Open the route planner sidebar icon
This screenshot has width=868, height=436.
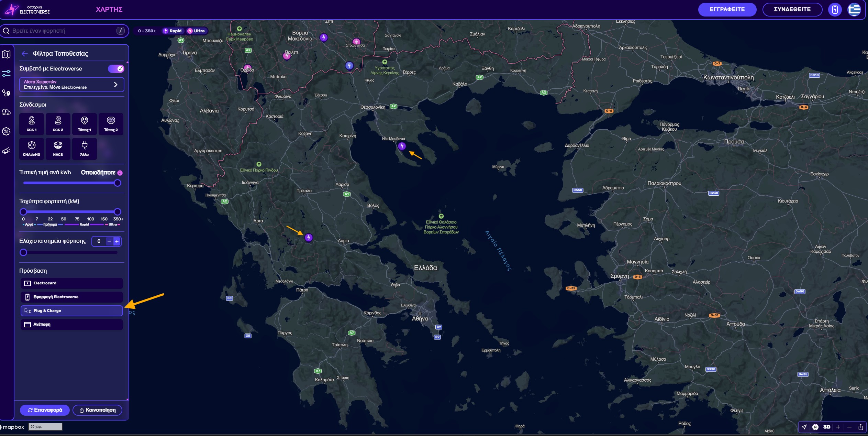click(x=6, y=93)
